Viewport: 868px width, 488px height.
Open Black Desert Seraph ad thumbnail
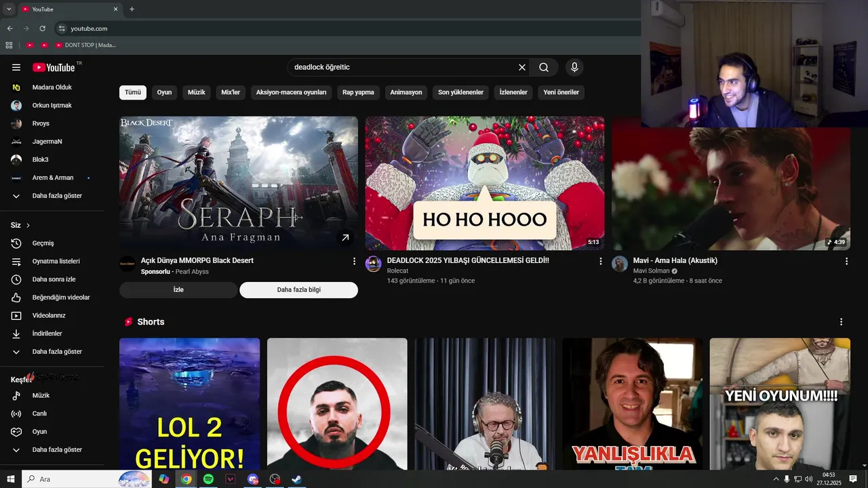click(239, 183)
